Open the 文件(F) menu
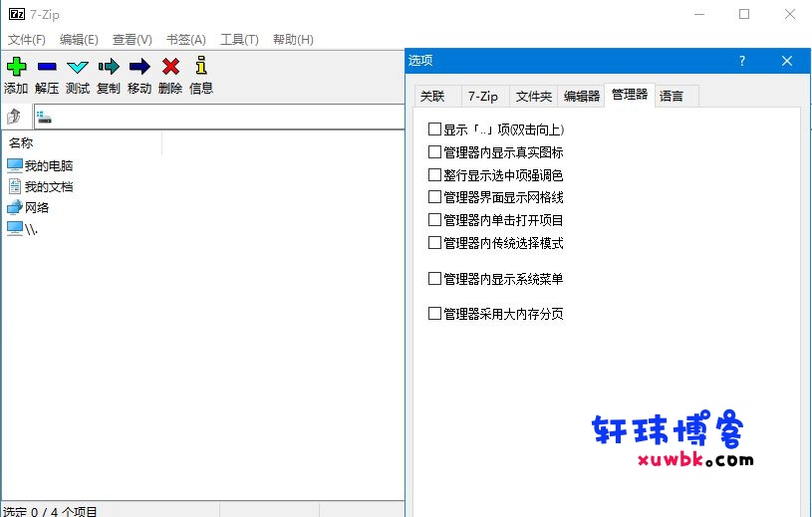The height and width of the screenshot is (517, 812). (x=27, y=40)
